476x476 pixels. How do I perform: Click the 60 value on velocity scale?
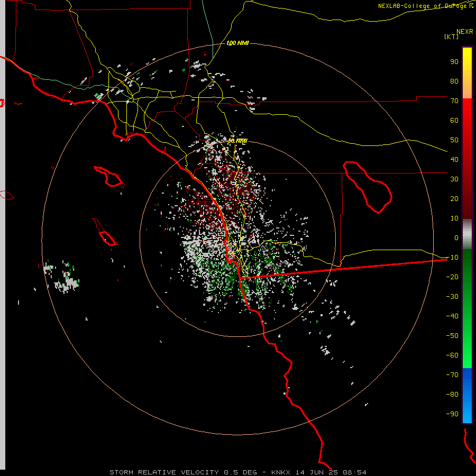454,121
